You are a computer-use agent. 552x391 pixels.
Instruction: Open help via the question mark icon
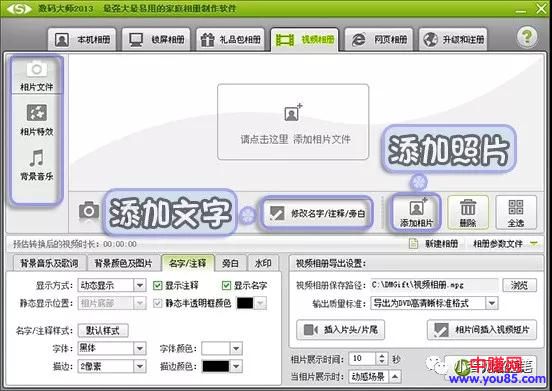(x=527, y=37)
